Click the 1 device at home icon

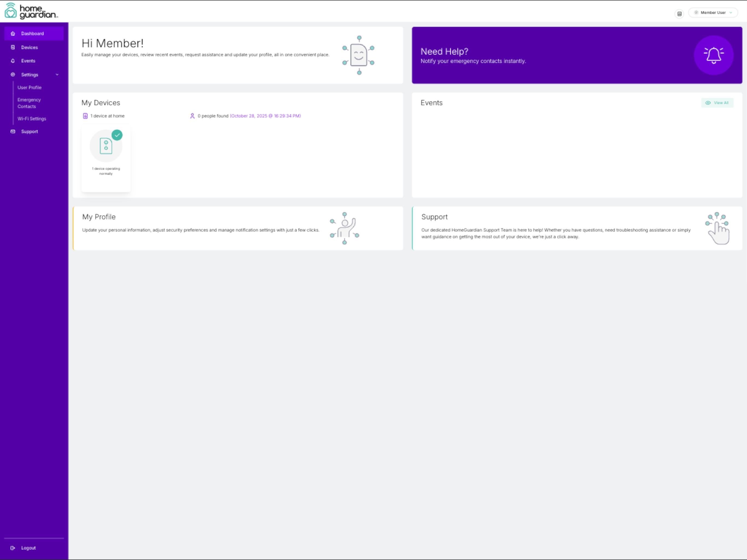point(85,116)
